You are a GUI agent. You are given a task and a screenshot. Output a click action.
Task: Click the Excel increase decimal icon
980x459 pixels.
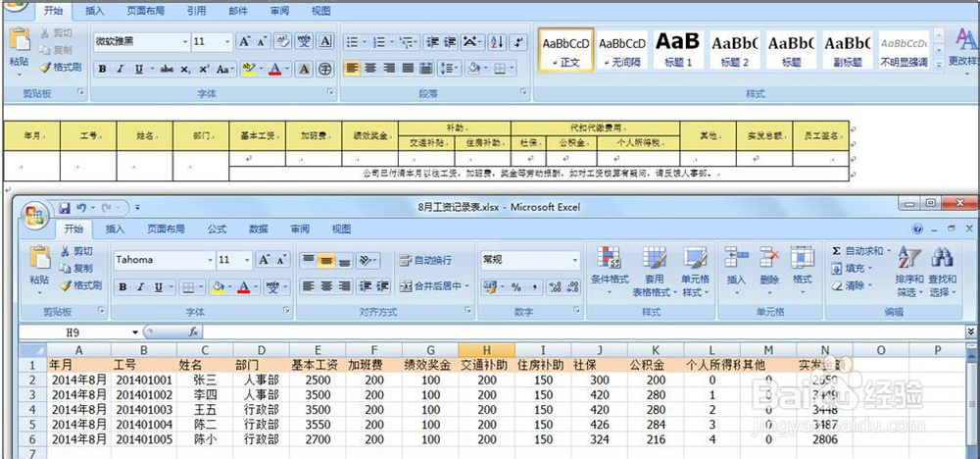point(554,287)
